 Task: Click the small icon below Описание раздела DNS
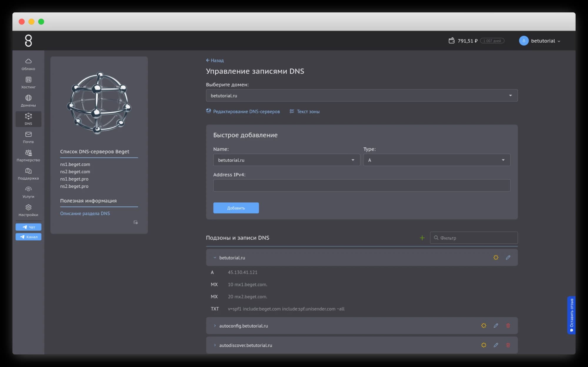coord(136,222)
